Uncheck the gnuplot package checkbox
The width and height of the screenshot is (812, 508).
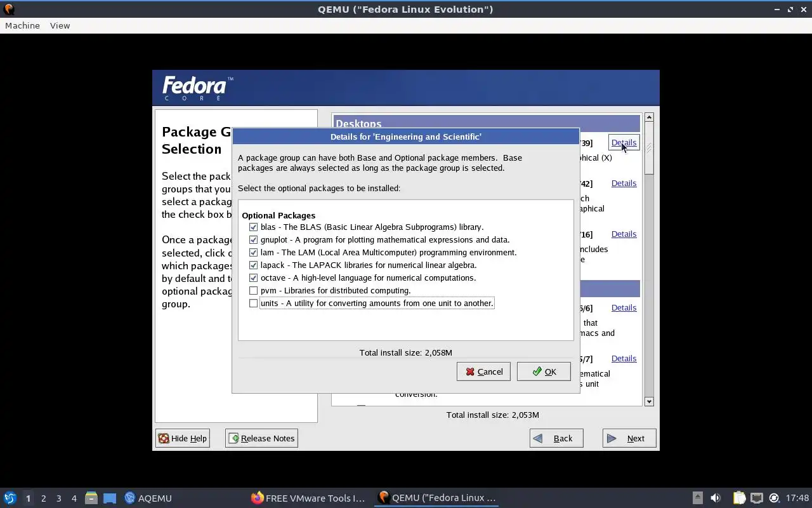point(254,239)
